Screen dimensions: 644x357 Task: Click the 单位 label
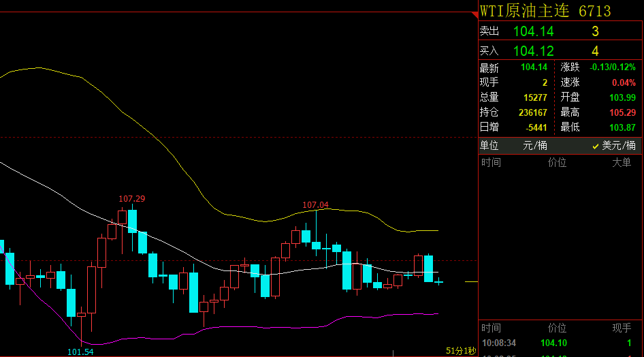click(489, 145)
